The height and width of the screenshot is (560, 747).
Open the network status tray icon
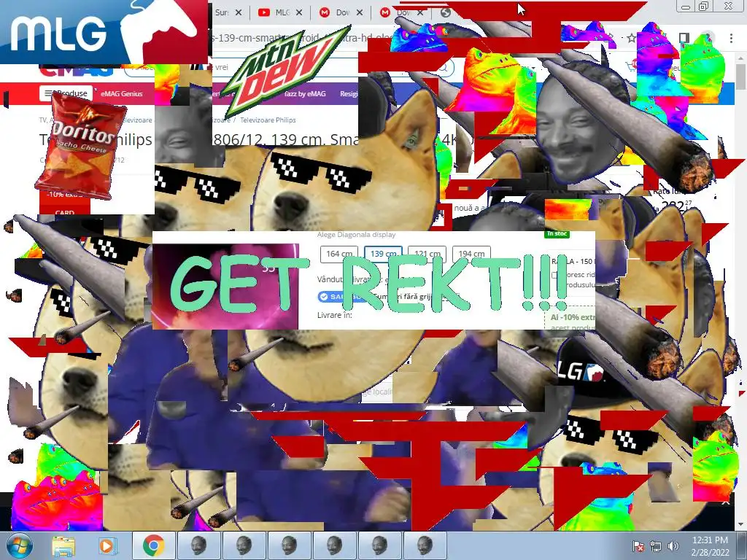tap(656, 547)
